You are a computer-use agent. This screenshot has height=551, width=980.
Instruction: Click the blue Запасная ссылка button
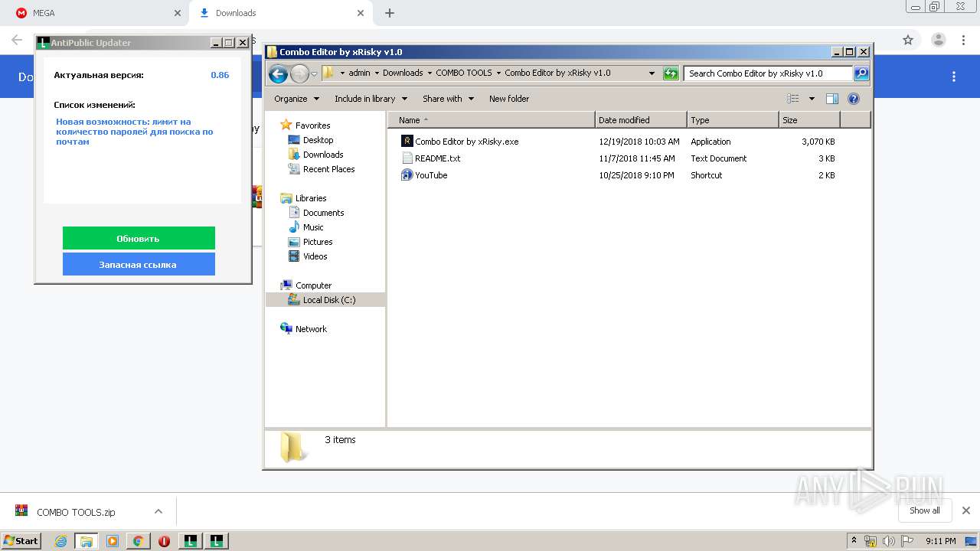[x=139, y=264]
